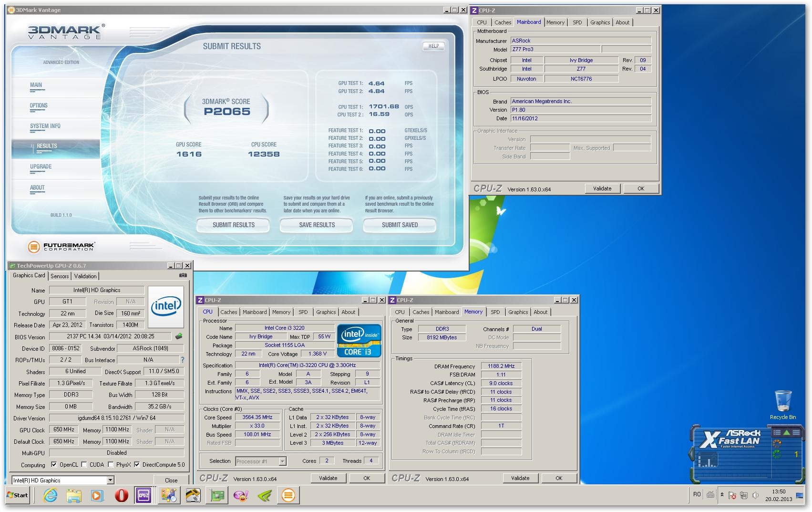812x512 pixels.
Task: Open the XFast LAN list view icon
Action: [x=777, y=432]
